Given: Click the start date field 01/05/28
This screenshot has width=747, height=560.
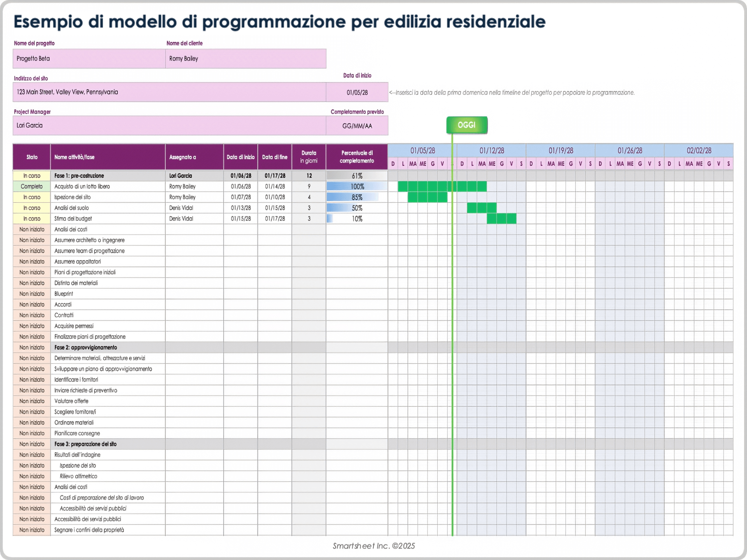Looking at the screenshot, I should (x=357, y=92).
